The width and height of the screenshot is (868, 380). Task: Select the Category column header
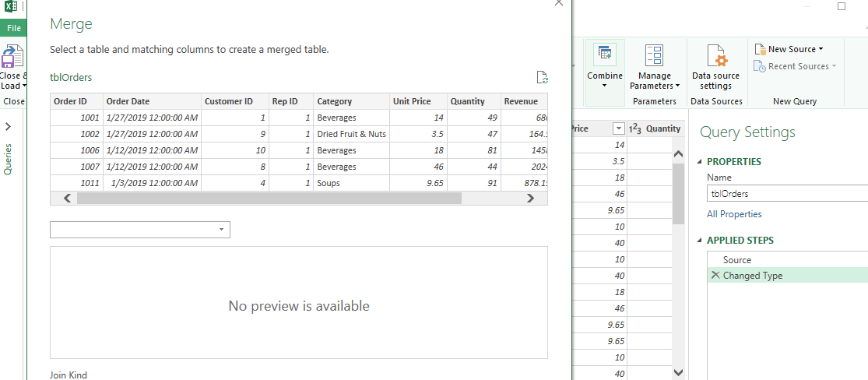click(352, 101)
